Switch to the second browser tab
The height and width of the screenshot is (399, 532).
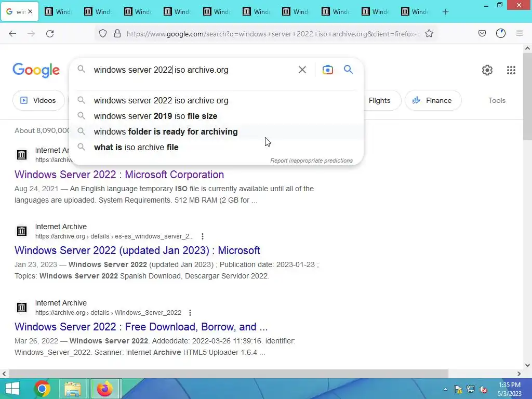(58, 12)
